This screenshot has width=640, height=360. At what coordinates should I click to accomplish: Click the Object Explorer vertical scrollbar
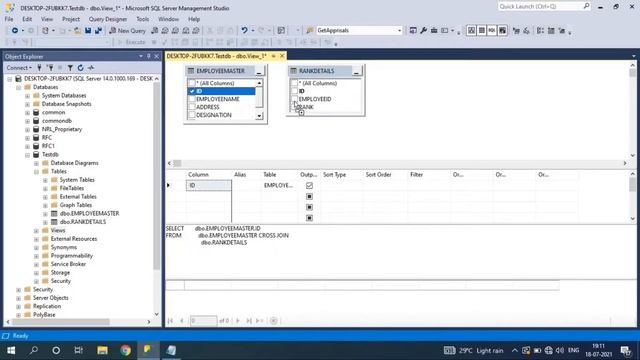coord(157,176)
